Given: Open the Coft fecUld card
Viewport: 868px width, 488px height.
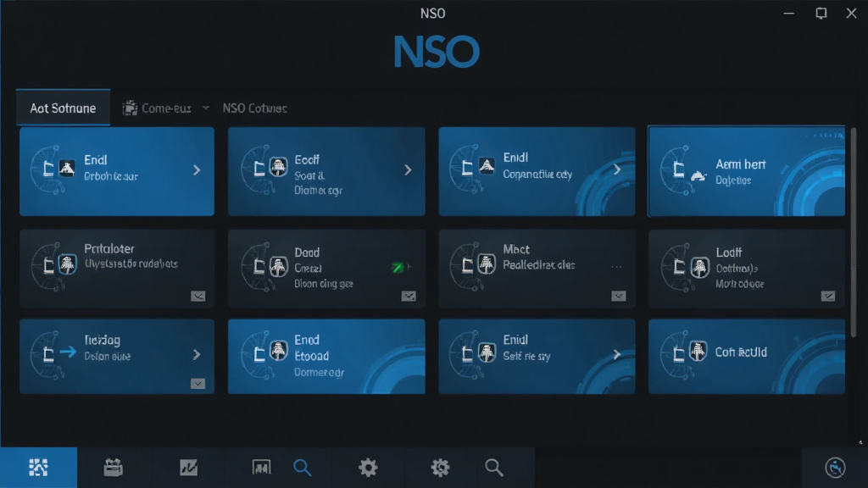Looking at the screenshot, I should (747, 357).
